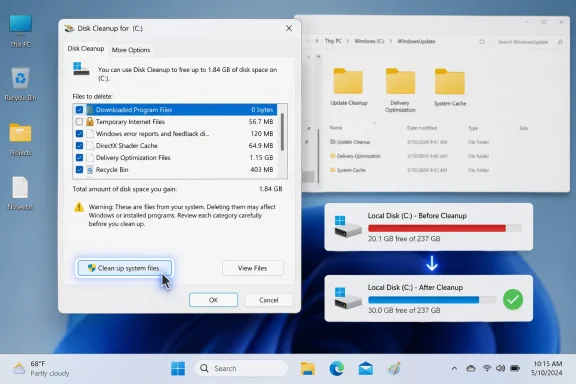
Task: Uncheck the DirectX Shader Cache checkbox
Action: coord(79,146)
